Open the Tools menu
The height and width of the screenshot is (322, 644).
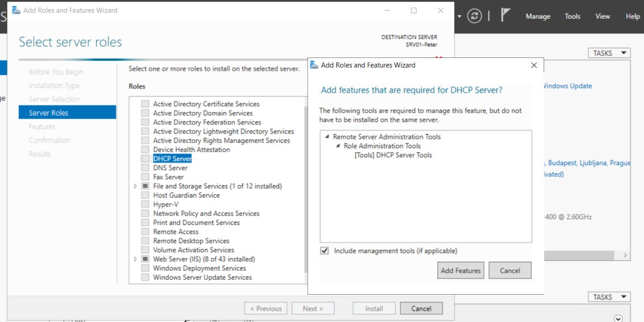pos(572,16)
